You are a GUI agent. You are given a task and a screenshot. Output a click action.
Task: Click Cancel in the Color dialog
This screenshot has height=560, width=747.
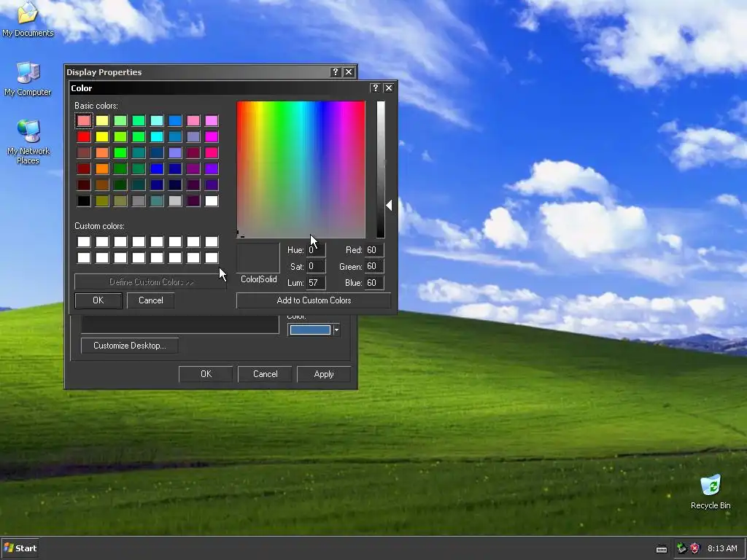150,300
